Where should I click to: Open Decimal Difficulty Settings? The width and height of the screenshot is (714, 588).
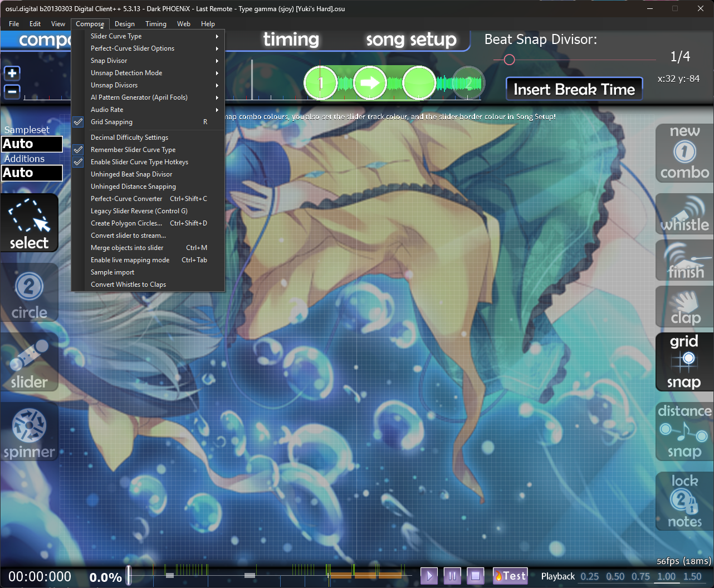(x=148, y=138)
